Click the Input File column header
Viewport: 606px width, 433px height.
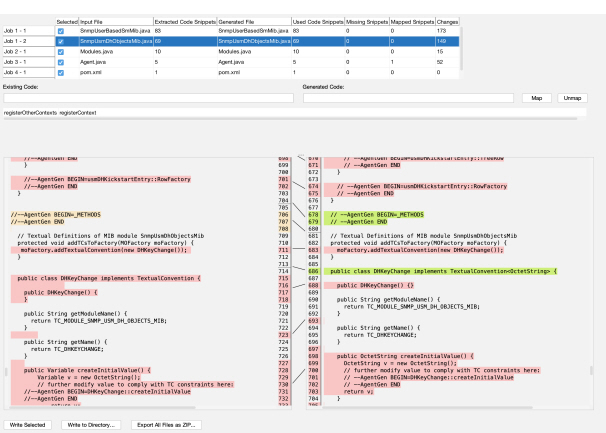[x=96, y=20]
